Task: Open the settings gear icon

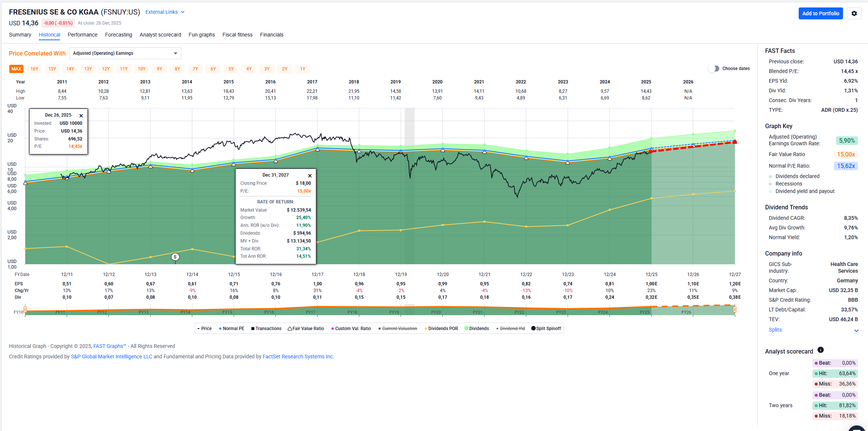Action: point(854,13)
